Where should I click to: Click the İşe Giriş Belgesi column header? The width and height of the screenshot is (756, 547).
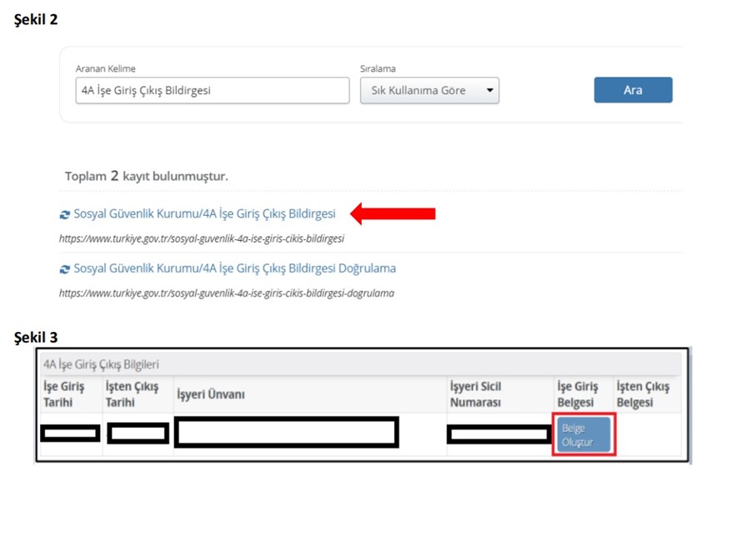click(578, 394)
